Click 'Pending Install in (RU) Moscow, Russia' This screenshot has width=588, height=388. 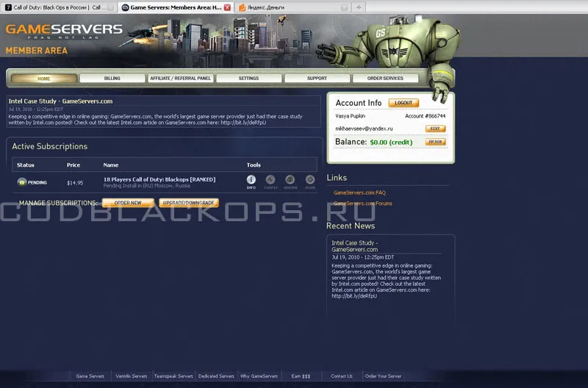click(x=146, y=186)
